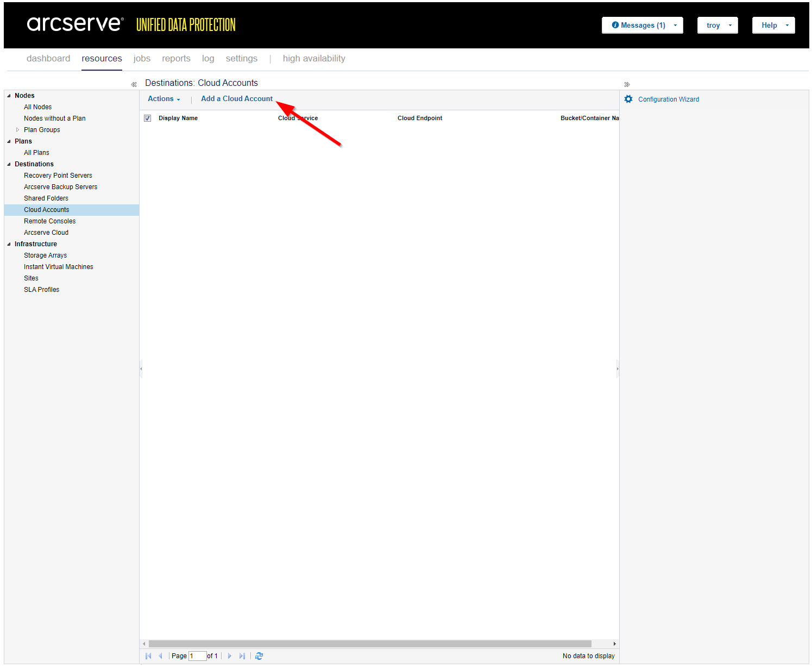Click the left splitter collapse handle
Screen dimensions: 812x668
141,369
